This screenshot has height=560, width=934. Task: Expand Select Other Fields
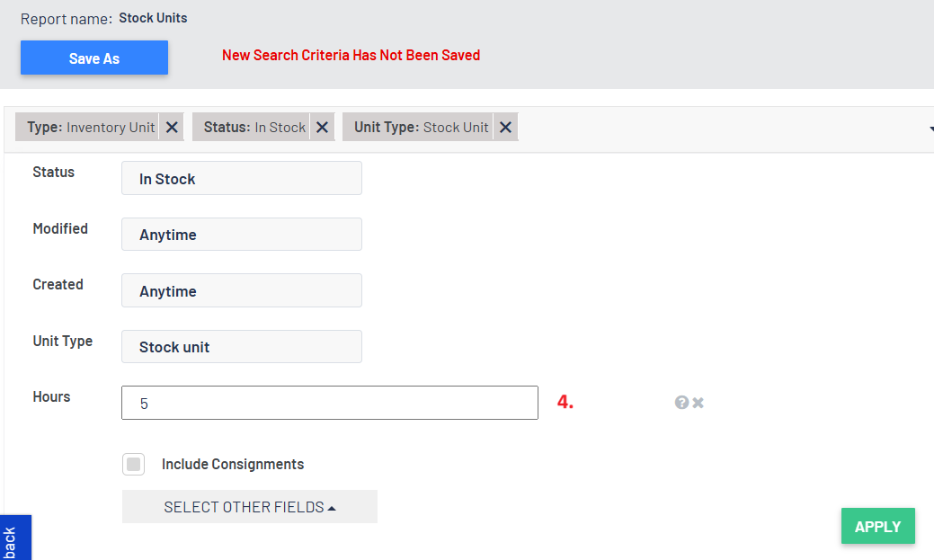[249, 507]
